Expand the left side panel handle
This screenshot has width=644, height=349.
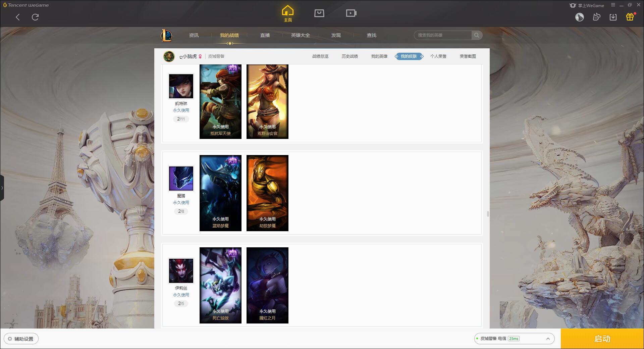coord(2,188)
